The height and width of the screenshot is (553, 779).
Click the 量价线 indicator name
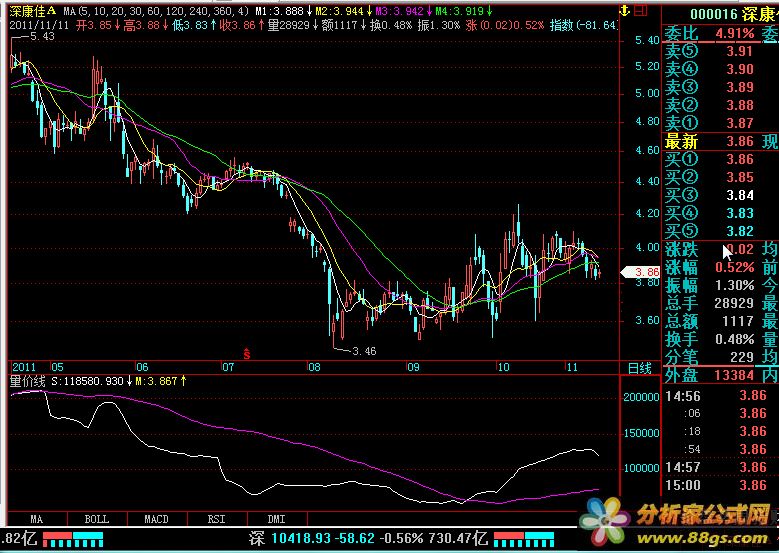click(x=28, y=382)
